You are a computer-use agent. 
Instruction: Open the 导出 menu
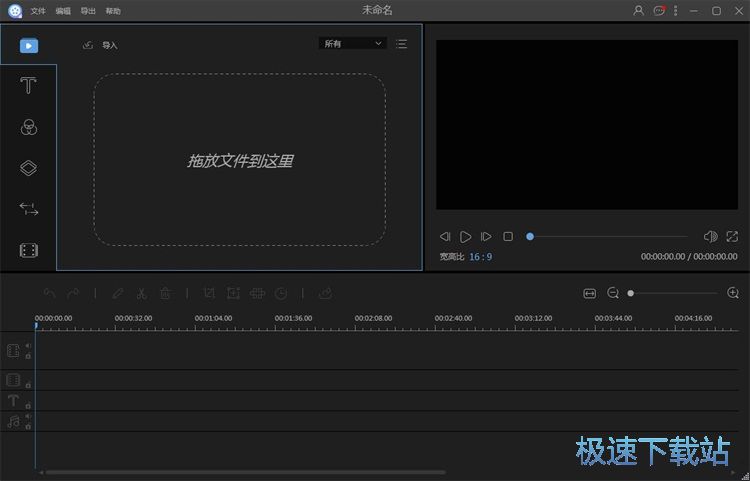click(88, 11)
